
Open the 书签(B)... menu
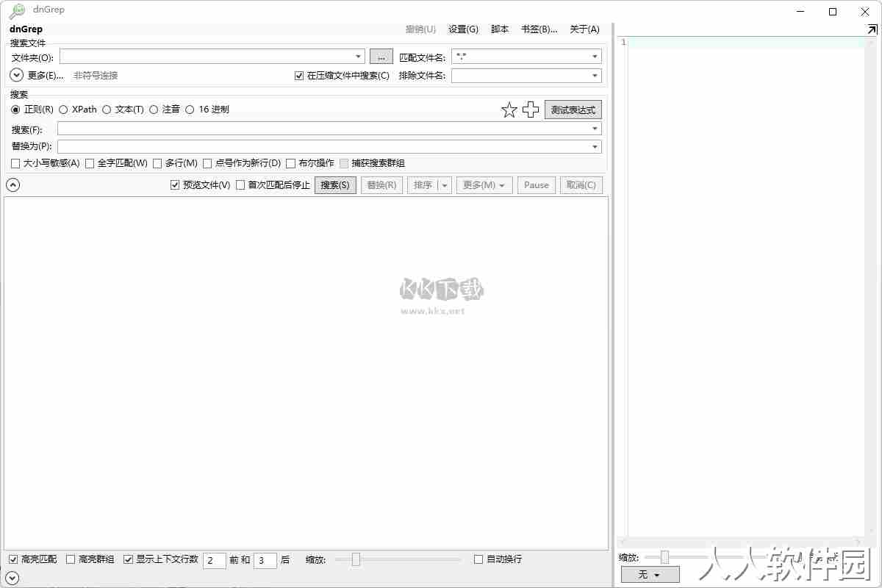[x=539, y=29]
